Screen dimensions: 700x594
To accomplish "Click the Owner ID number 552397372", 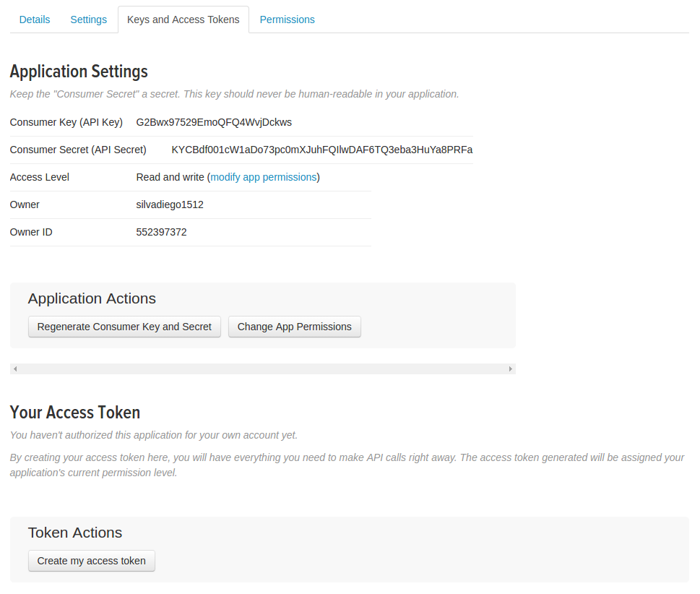I will click(161, 232).
